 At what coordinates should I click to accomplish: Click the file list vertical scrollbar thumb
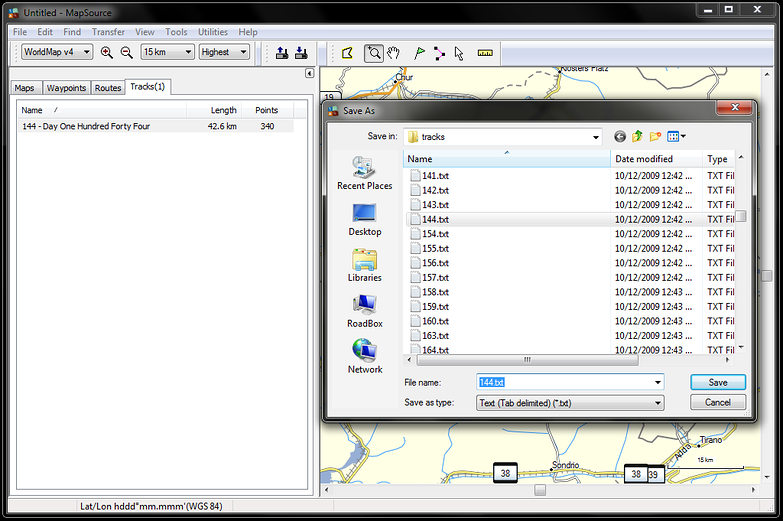pos(741,215)
